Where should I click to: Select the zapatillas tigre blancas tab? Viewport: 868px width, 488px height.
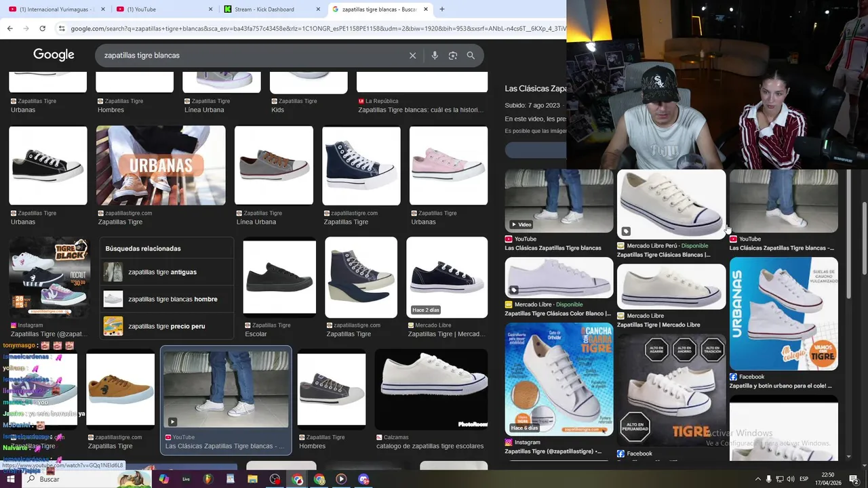[380, 9]
